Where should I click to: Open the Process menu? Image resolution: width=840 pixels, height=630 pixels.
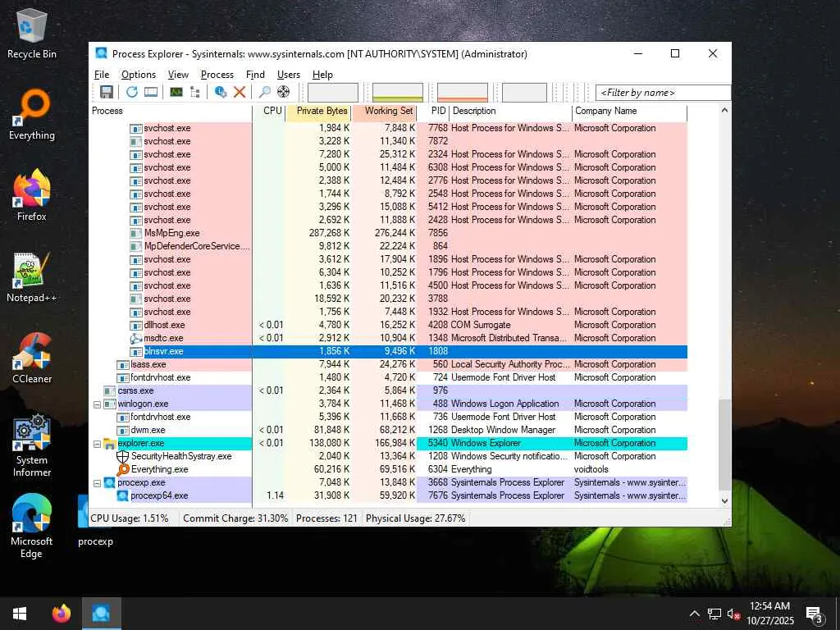point(217,75)
